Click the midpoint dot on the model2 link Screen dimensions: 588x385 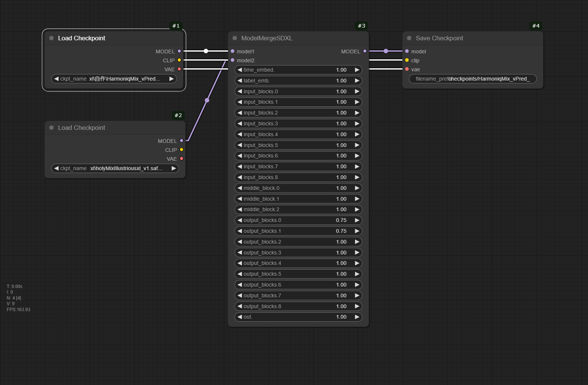click(x=207, y=100)
